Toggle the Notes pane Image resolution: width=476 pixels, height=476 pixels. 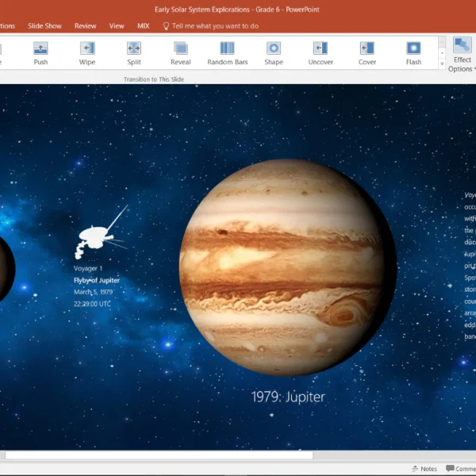[x=424, y=469]
